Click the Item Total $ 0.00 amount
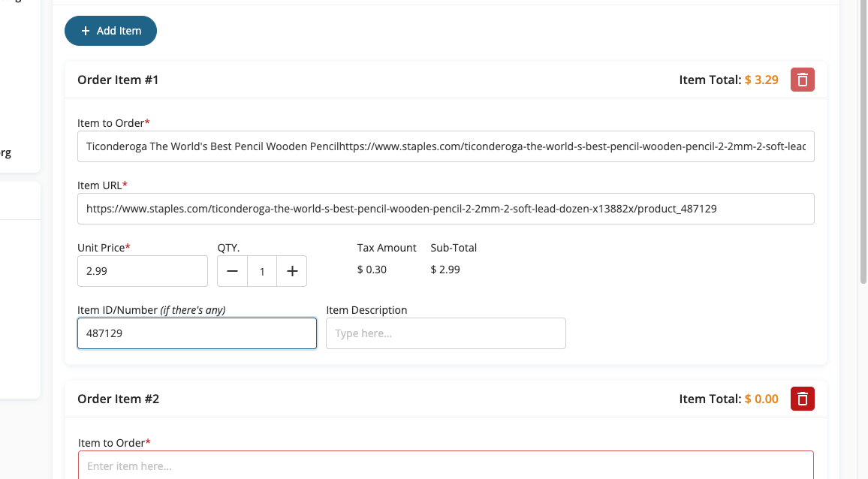This screenshot has height=479, width=868. click(761, 399)
